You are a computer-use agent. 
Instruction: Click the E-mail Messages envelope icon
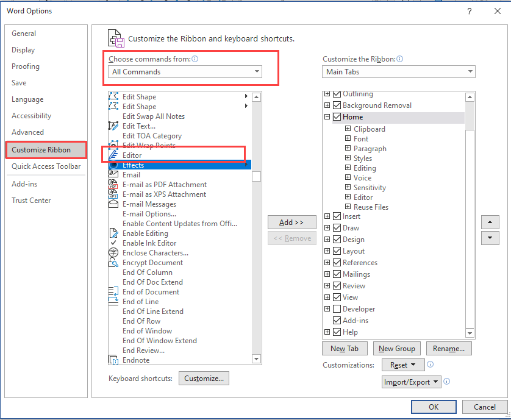113,204
